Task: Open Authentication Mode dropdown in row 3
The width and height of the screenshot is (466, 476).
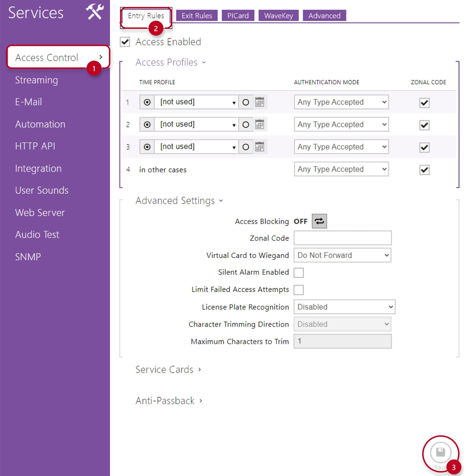Action: pos(341,147)
